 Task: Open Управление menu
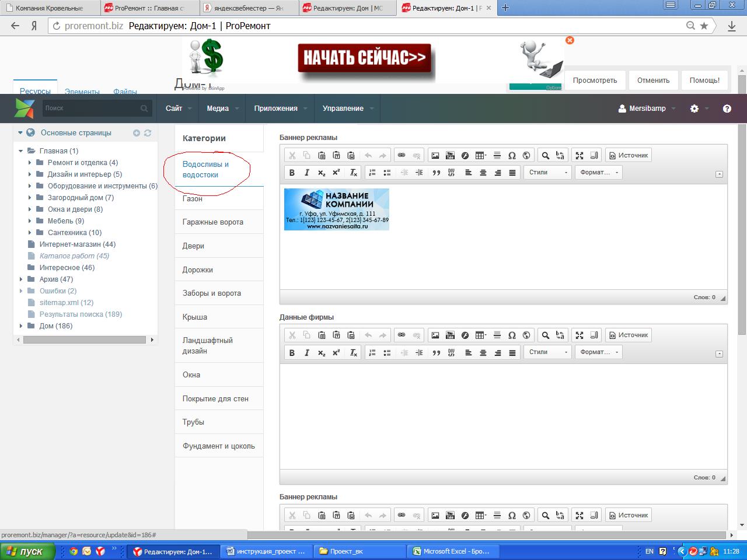347,108
